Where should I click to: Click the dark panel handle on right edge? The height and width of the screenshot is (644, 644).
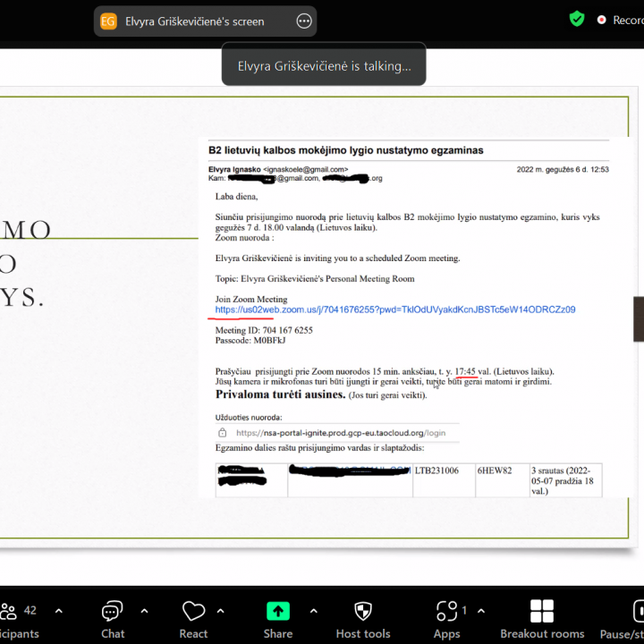(x=638, y=319)
